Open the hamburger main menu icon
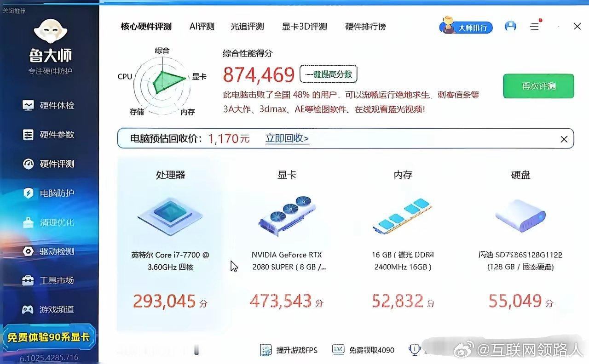 coord(534,27)
